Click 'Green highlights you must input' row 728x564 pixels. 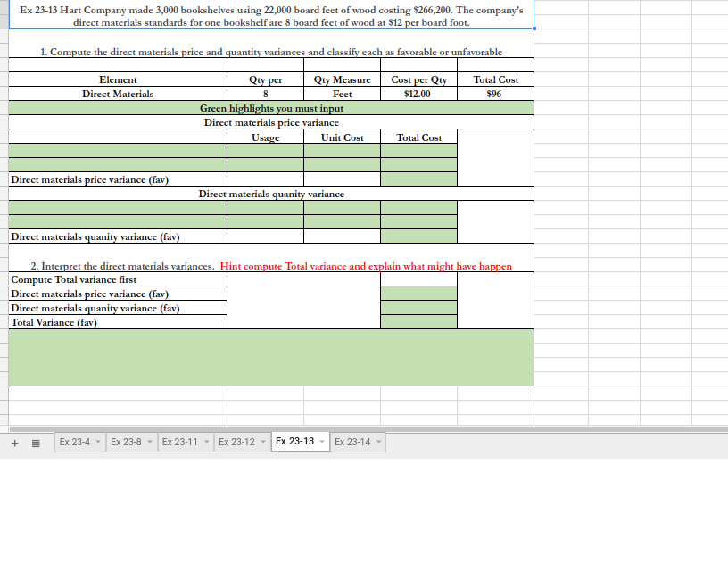(x=271, y=108)
